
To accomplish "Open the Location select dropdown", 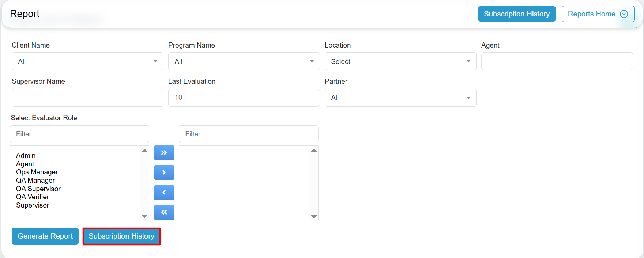I will 400,61.
